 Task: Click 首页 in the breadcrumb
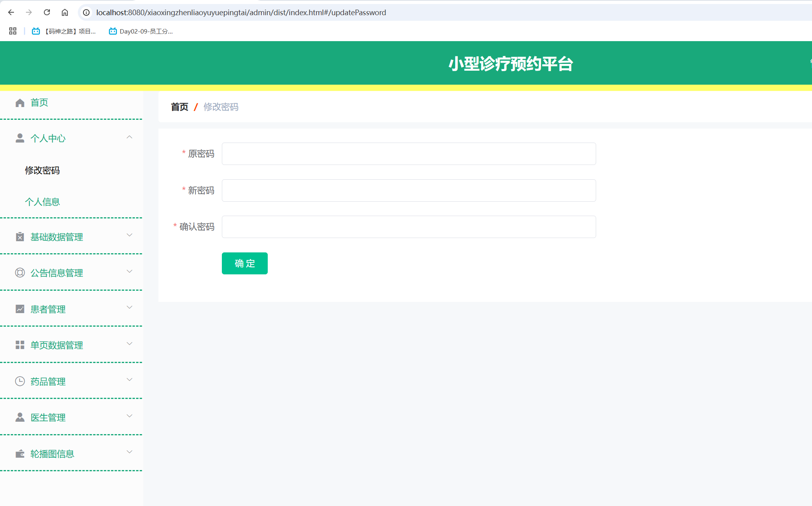(x=180, y=107)
